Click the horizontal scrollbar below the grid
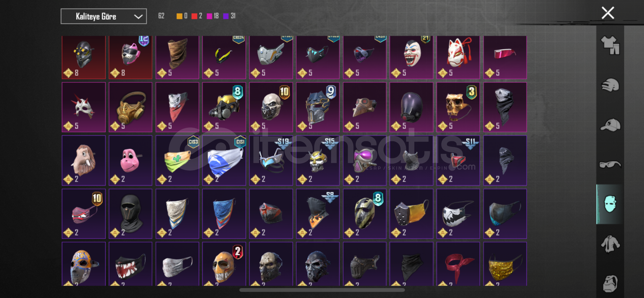 tap(322, 290)
